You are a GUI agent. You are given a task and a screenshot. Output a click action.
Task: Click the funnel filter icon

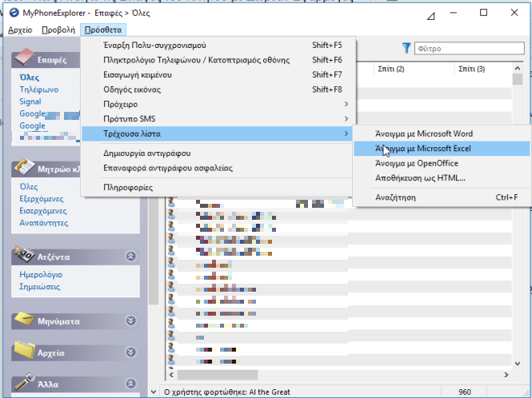406,49
